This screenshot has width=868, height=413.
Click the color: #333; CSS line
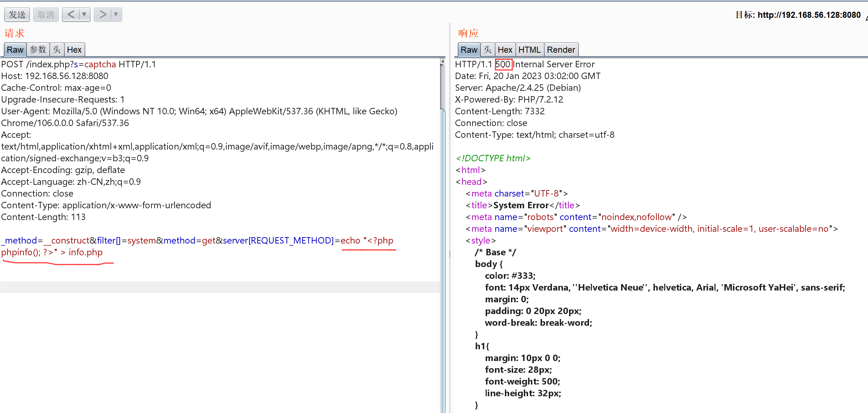510,276
